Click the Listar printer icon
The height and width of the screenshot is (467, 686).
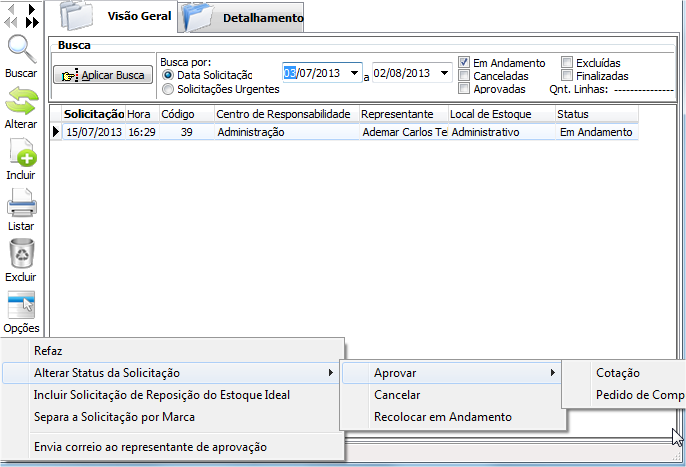(21, 204)
